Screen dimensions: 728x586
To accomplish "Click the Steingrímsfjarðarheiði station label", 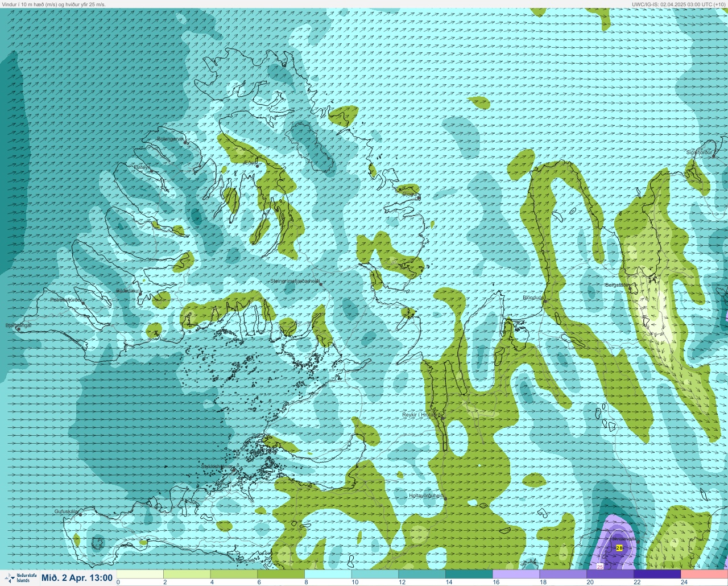I will tap(295, 281).
